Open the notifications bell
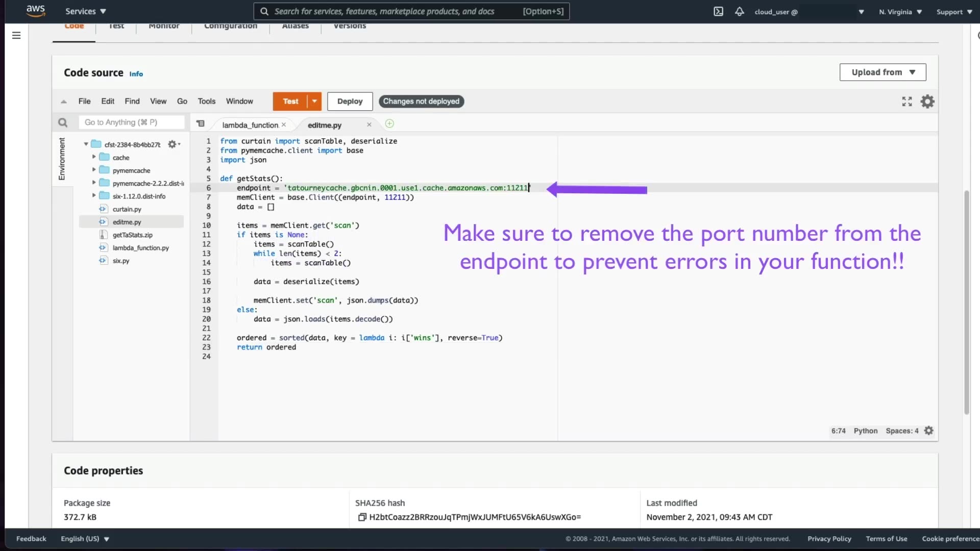The image size is (980, 551). pyautogui.click(x=739, y=11)
